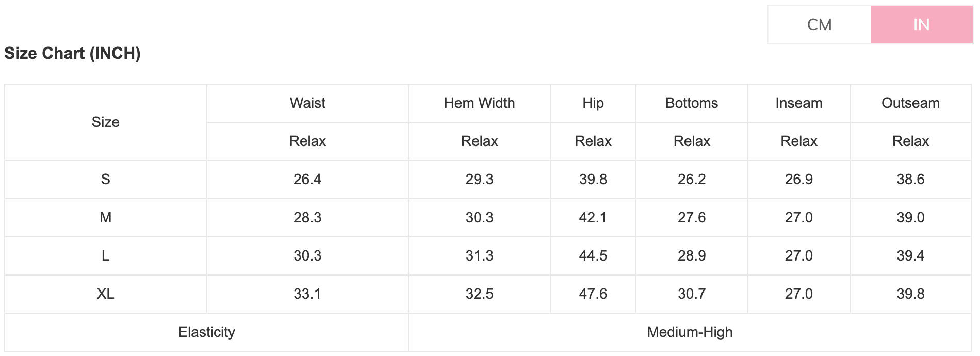Click the S waist value 26.4
This screenshot has width=980, height=356.
[x=307, y=180]
